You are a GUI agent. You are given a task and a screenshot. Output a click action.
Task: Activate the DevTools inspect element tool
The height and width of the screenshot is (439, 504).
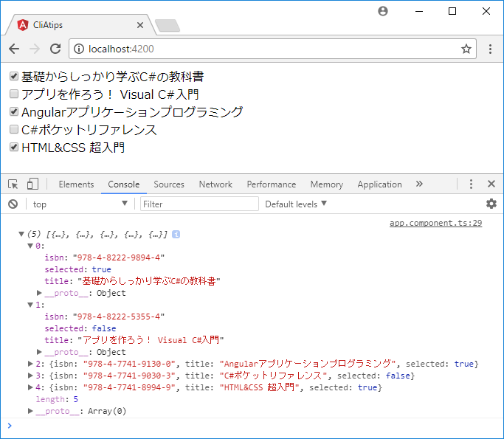(13, 184)
